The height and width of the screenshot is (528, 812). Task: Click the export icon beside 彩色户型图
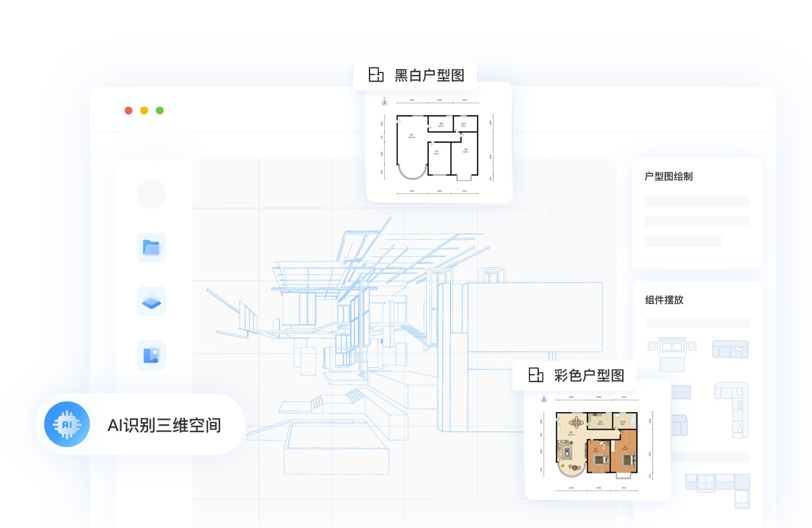(535, 376)
